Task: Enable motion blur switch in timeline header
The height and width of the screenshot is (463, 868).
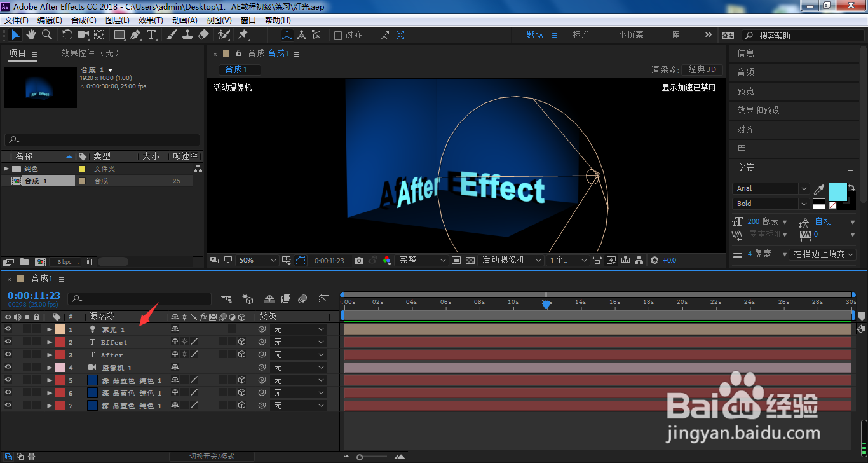Action: tap(303, 299)
